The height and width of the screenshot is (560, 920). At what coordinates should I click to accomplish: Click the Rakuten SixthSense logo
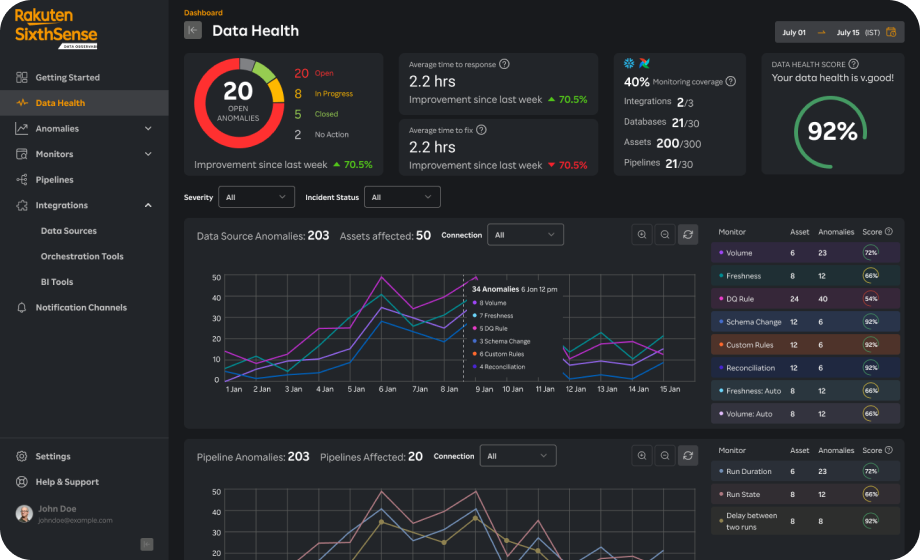pyautogui.click(x=56, y=27)
